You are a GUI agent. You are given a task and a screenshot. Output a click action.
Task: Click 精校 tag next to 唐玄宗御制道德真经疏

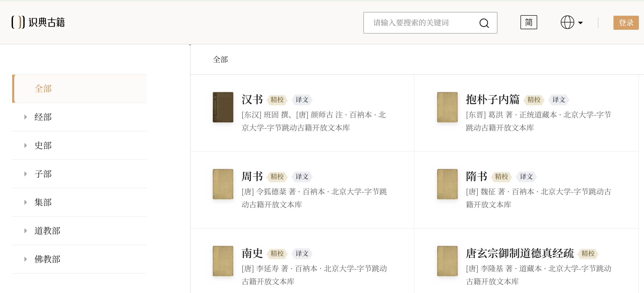588,253
